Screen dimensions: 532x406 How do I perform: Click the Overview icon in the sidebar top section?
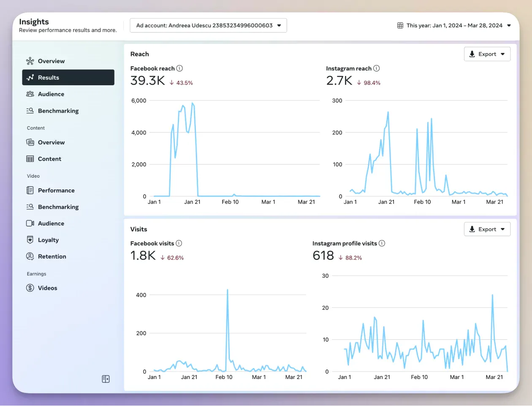(30, 61)
